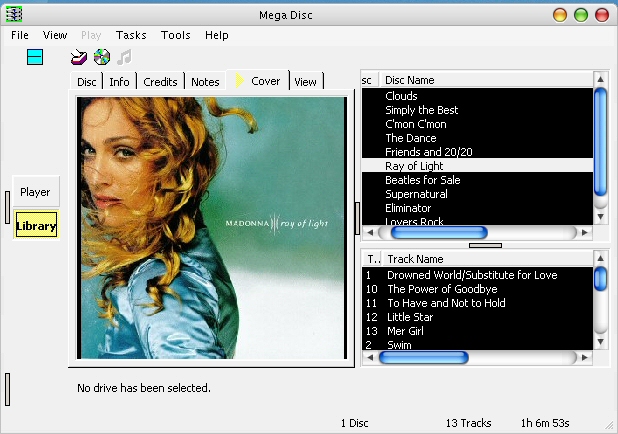Select the Eliminator disc

[477, 208]
